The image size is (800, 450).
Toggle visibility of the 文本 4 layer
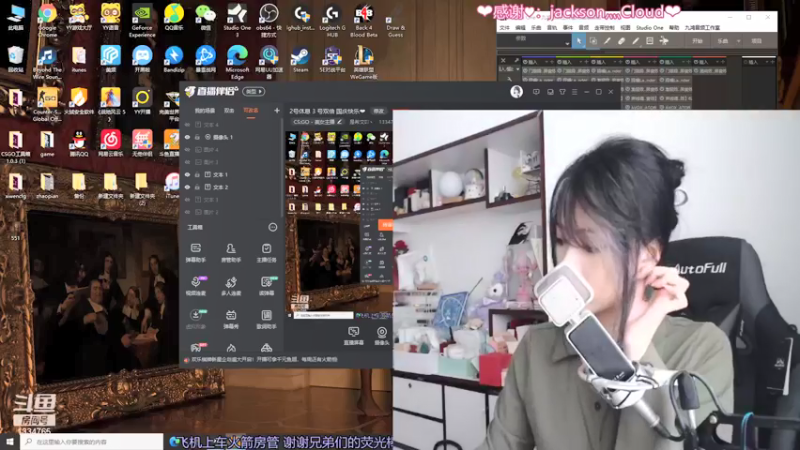tap(187, 124)
